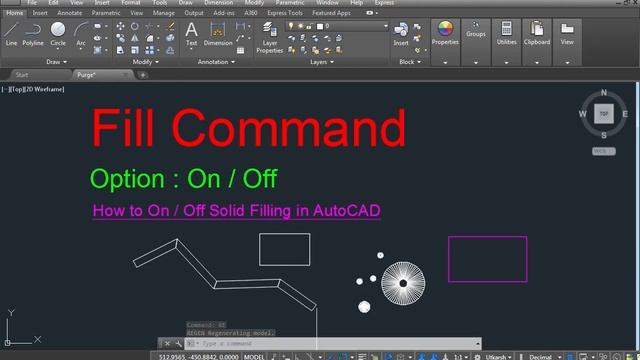The image size is (640, 360).
Task: Toggle MODEL space button in status bar
Action: point(254,357)
